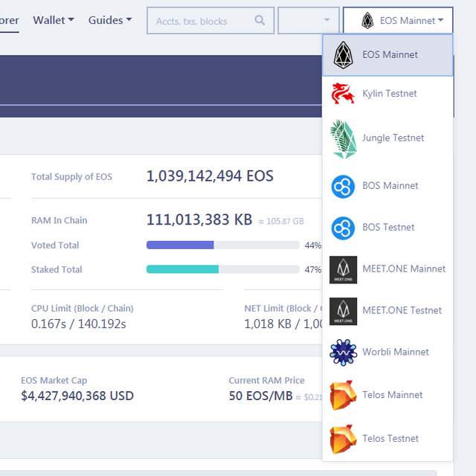The height and width of the screenshot is (476, 476).
Task: Collapse the EOS Mainnet network selector
Action: [x=398, y=20]
